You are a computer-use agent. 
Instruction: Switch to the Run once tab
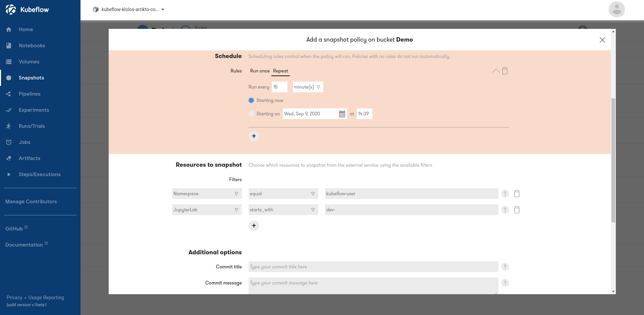click(260, 71)
